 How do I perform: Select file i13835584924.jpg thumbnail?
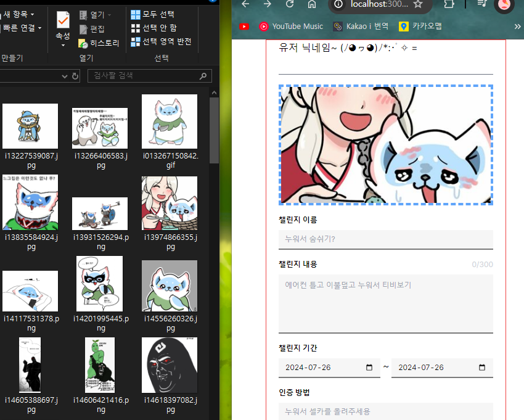30,202
